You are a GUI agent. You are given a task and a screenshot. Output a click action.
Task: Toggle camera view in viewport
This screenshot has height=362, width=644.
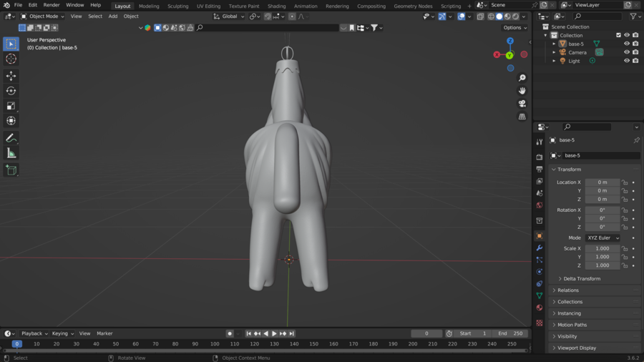(x=522, y=104)
